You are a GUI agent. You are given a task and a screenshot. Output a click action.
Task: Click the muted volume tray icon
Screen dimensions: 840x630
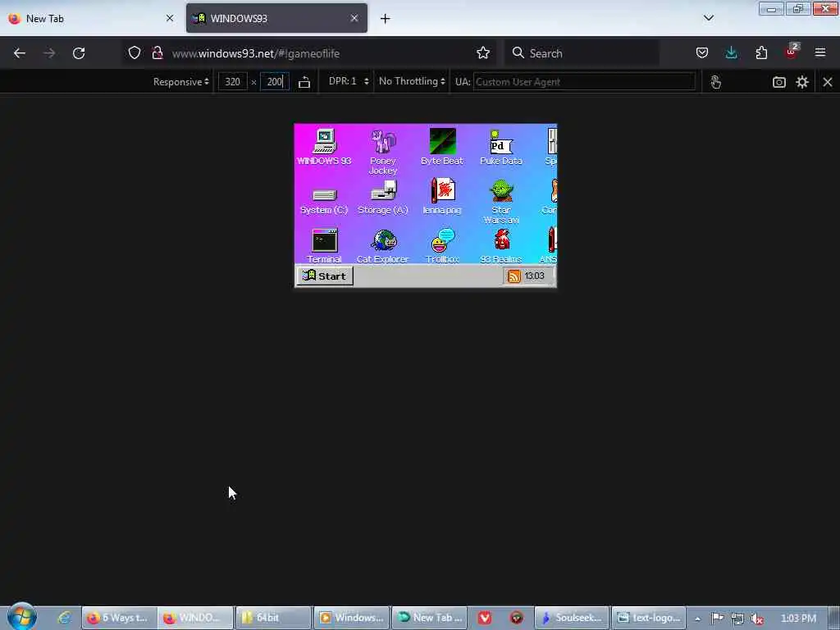[x=756, y=619]
